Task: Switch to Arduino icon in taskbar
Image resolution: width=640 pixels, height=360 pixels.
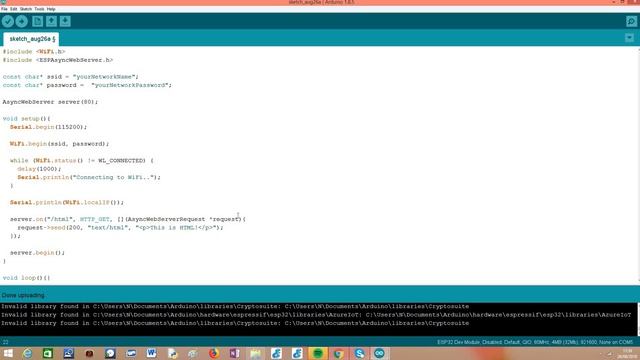Action: coord(379,353)
